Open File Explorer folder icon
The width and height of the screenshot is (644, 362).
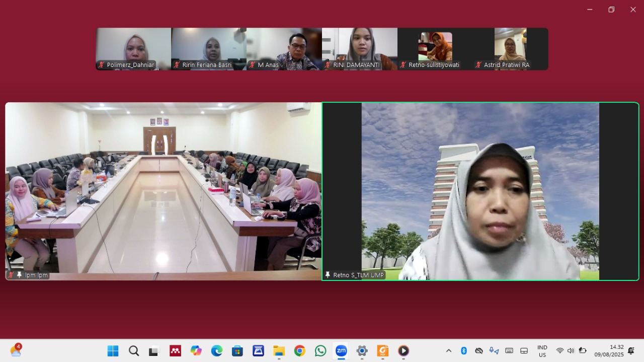pyautogui.click(x=279, y=351)
